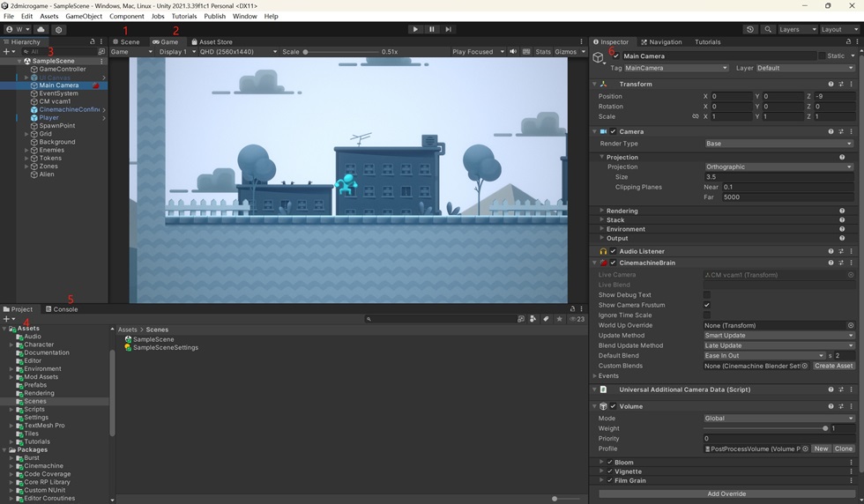Lock the Inspector panel
864x504 pixels.
[848, 42]
